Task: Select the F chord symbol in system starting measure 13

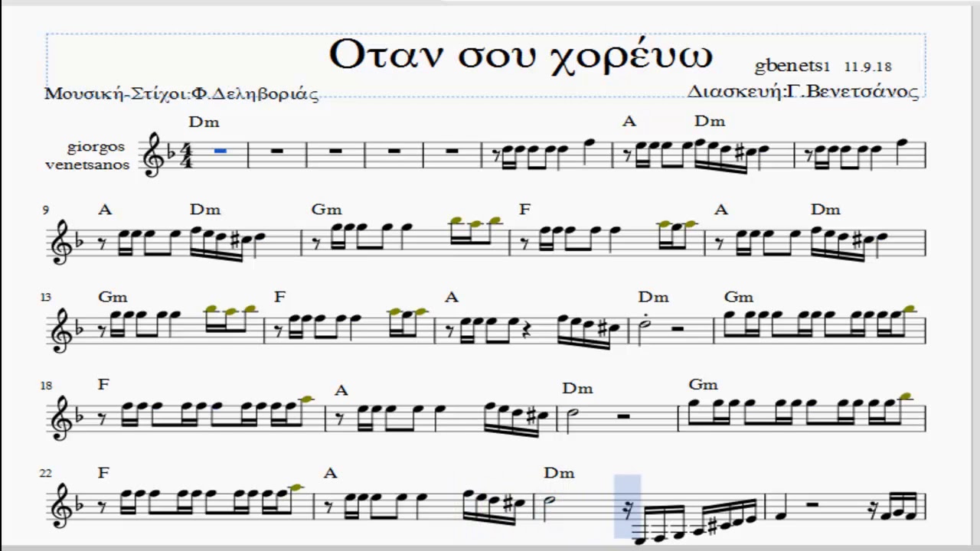Action: pyautogui.click(x=279, y=296)
